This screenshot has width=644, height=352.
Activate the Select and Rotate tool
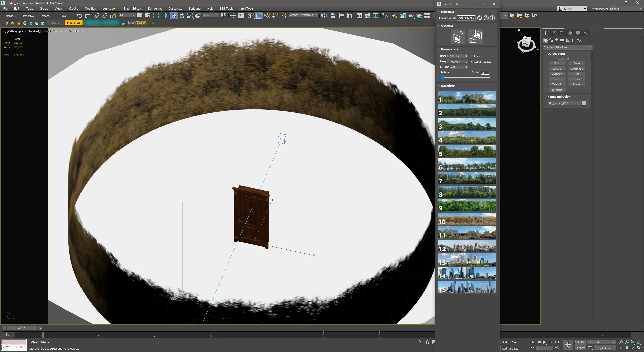click(x=182, y=16)
